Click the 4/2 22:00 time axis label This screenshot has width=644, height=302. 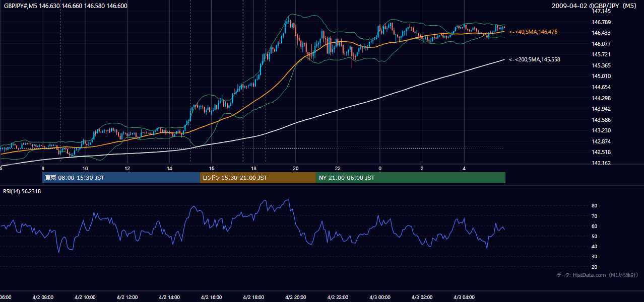tap(338, 297)
